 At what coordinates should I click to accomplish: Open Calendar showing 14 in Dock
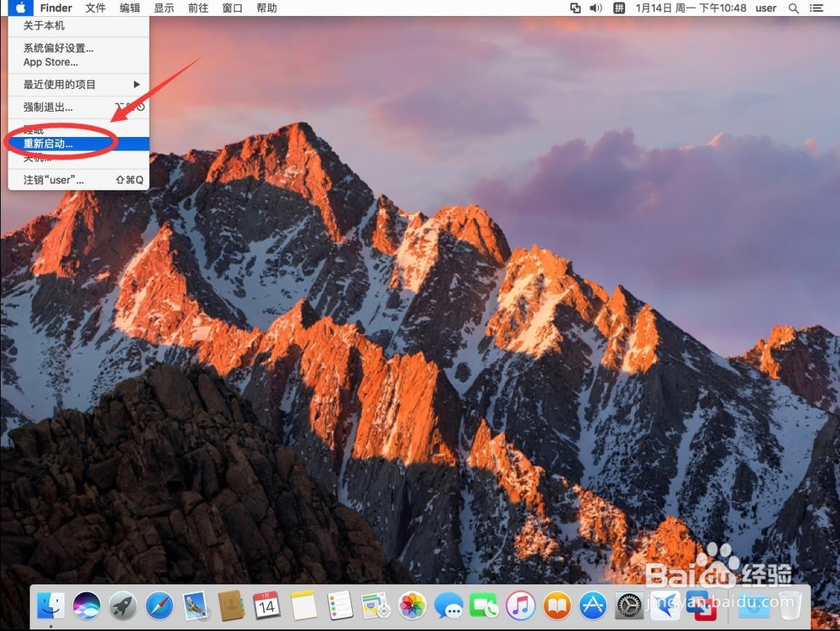pyautogui.click(x=267, y=606)
